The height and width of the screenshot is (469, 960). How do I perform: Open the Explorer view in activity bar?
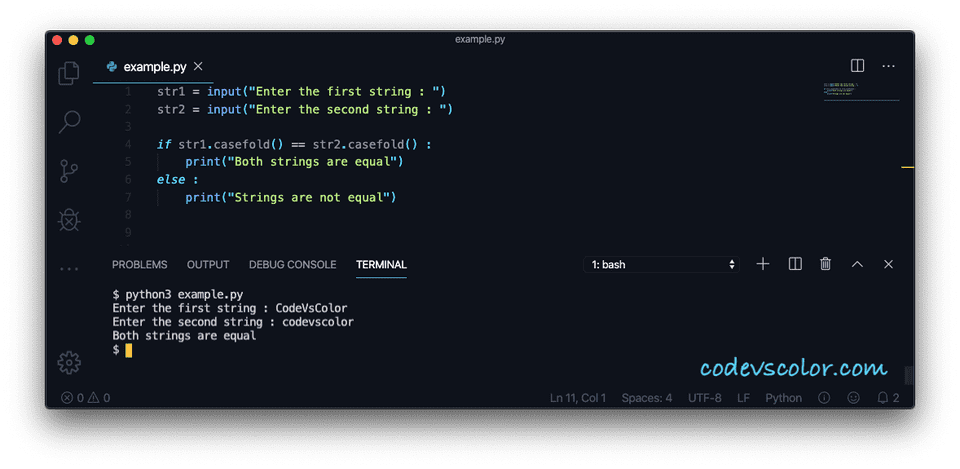(x=69, y=73)
